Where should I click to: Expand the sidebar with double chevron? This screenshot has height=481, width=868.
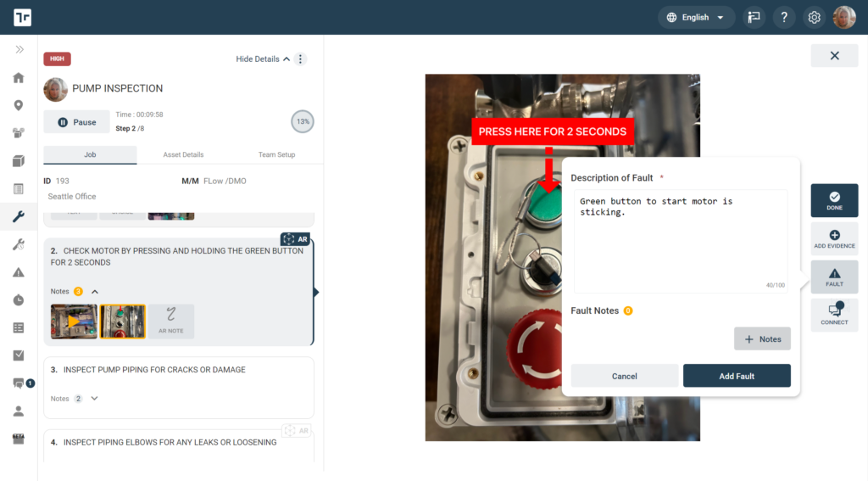tap(19, 49)
